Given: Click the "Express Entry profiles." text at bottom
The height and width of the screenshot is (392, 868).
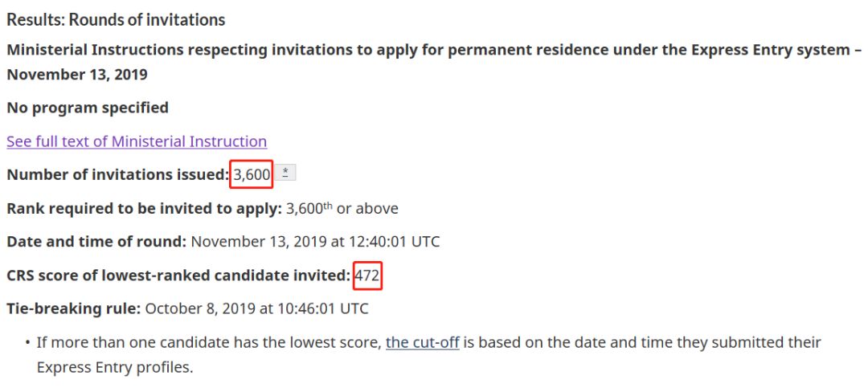Looking at the screenshot, I should point(115,367).
